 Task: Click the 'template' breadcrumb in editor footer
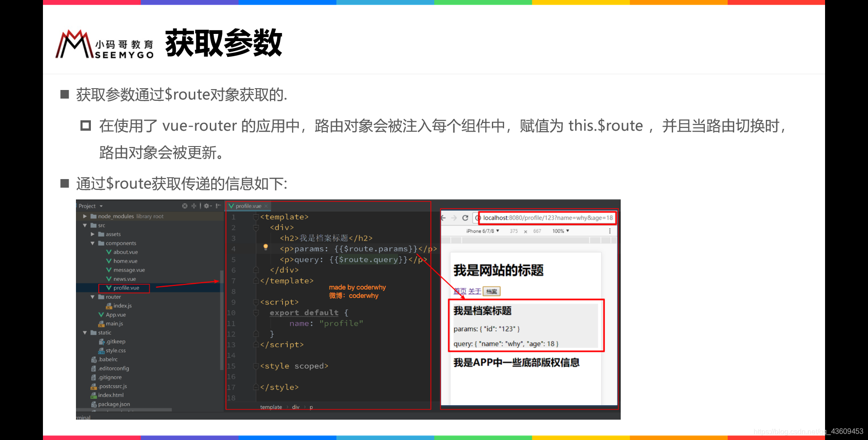click(271, 407)
